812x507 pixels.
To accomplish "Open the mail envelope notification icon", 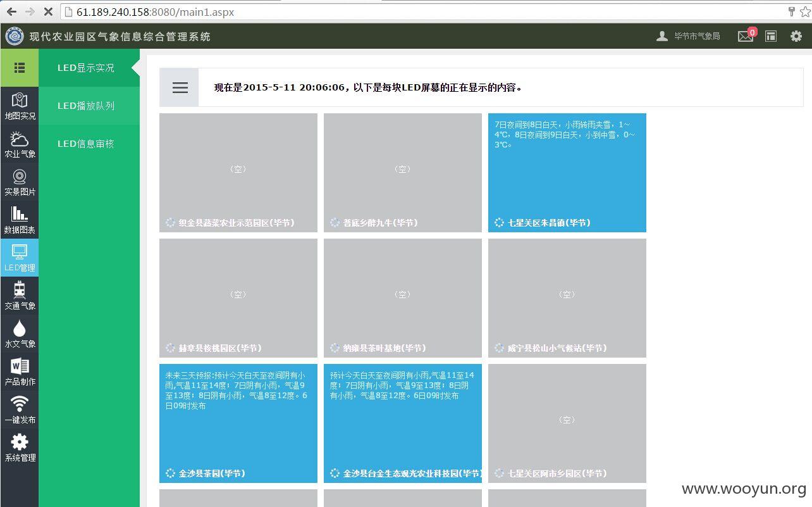I will tap(746, 36).
